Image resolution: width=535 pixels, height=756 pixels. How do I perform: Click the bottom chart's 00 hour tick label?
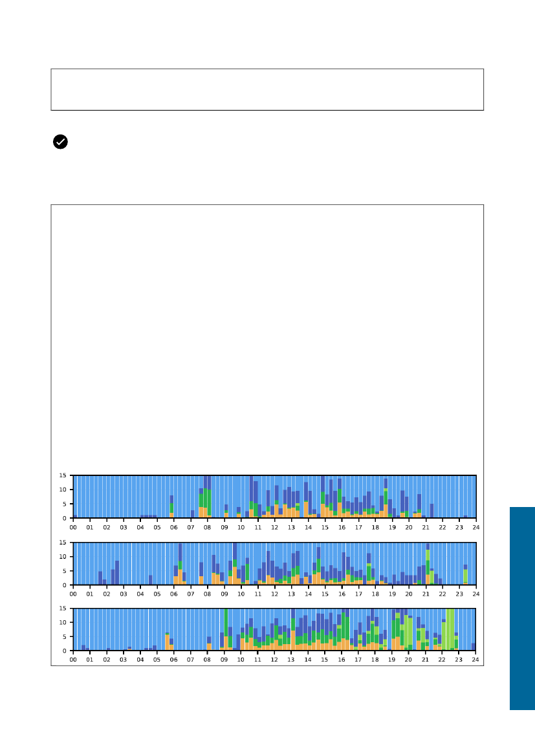point(73,660)
